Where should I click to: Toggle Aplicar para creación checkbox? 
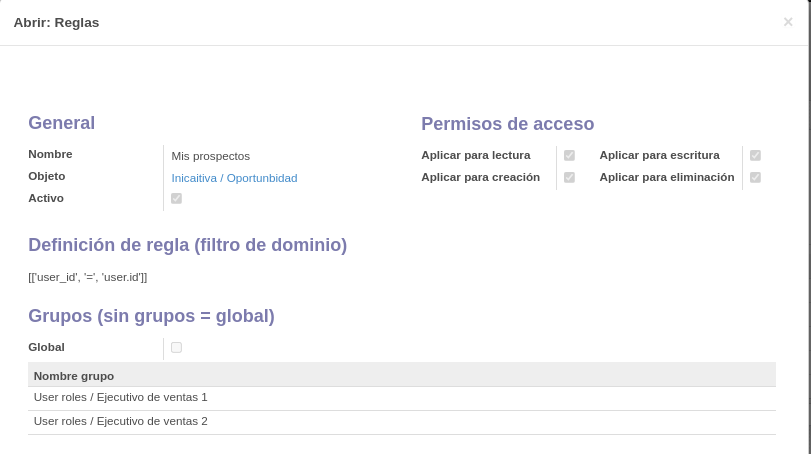click(x=569, y=177)
